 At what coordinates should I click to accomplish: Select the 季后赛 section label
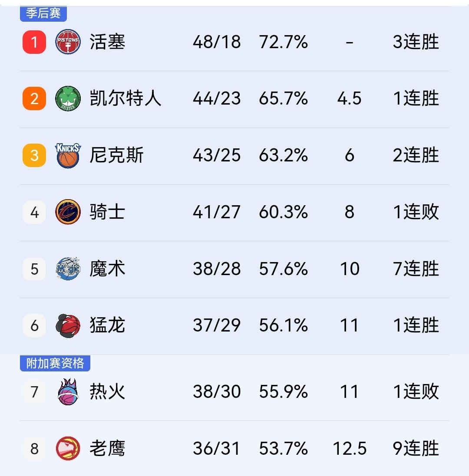(x=43, y=13)
